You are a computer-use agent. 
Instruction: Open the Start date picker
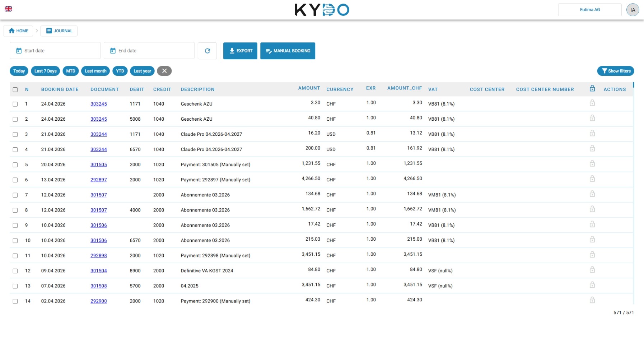point(55,51)
